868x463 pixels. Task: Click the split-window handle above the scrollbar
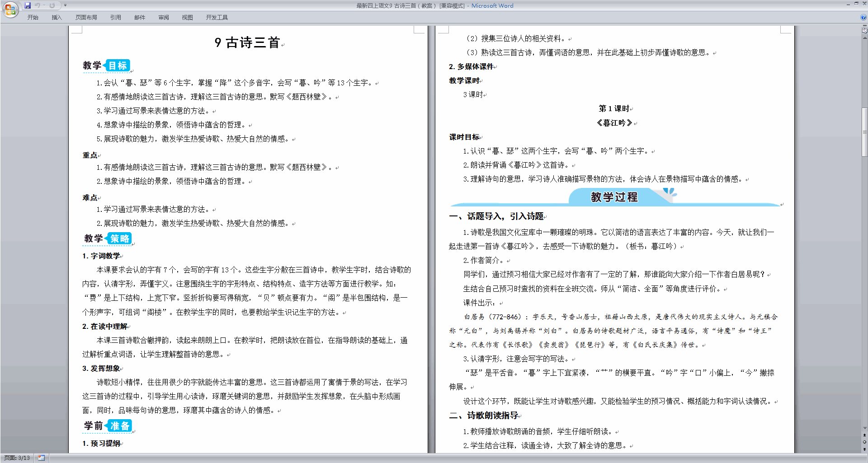tap(864, 26)
